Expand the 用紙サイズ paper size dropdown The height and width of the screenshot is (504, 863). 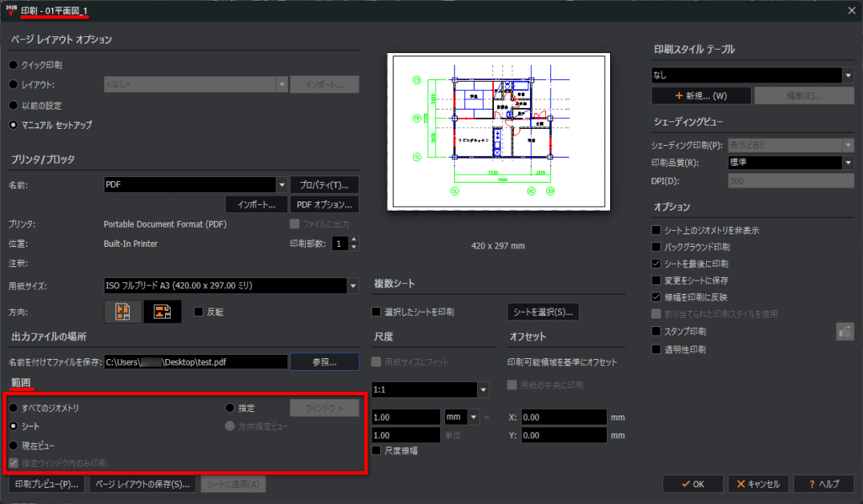tap(353, 286)
